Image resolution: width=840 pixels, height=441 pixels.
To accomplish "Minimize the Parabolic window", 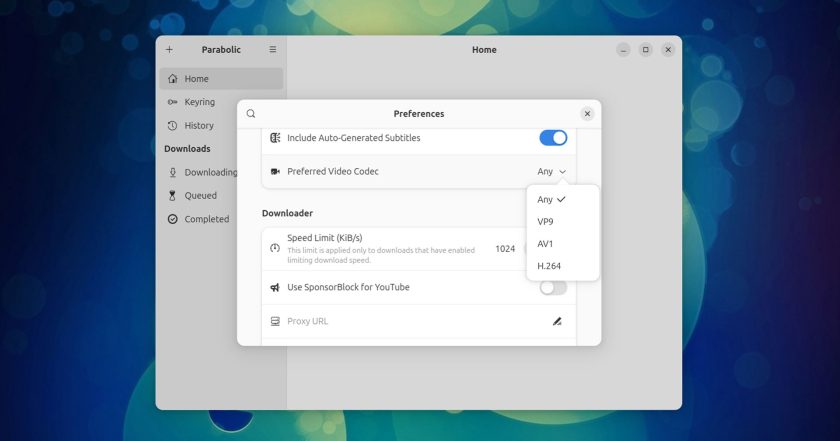I will [x=623, y=50].
